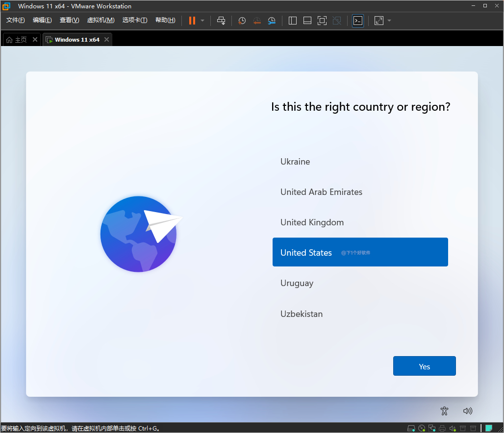Toggle the thumbnail bar view
504x433 pixels.
(307, 21)
